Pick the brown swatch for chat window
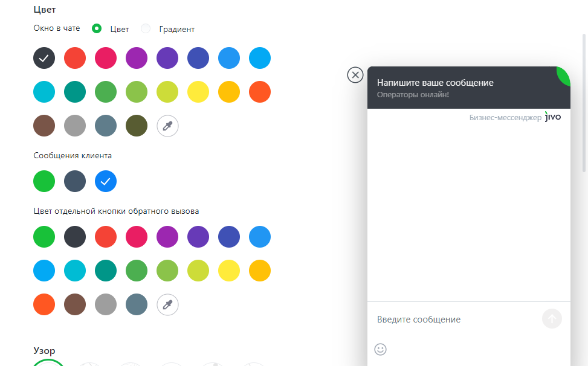The height and width of the screenshot is (366, 588). (44, 126)
